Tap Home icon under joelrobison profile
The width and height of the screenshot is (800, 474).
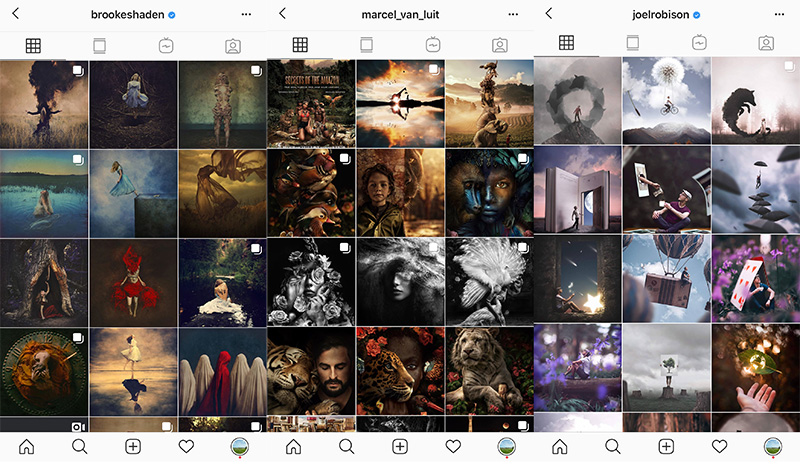560,447
